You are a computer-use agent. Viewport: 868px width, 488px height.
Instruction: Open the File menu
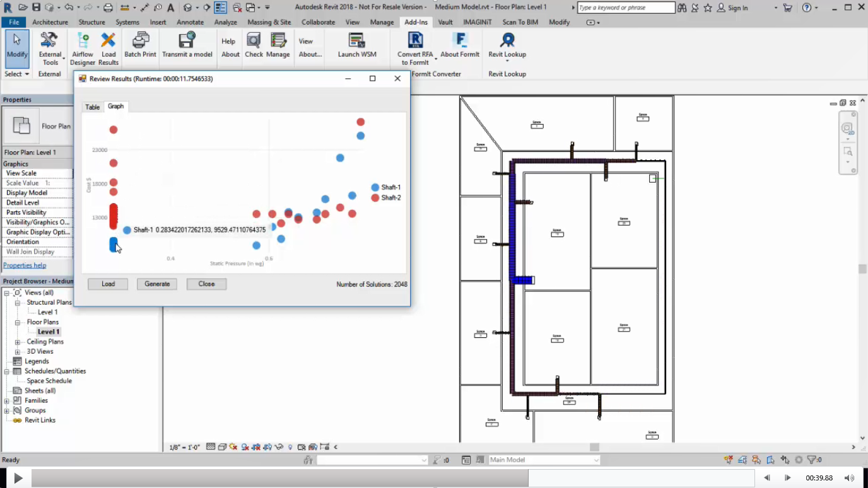(x=14, y=22)
